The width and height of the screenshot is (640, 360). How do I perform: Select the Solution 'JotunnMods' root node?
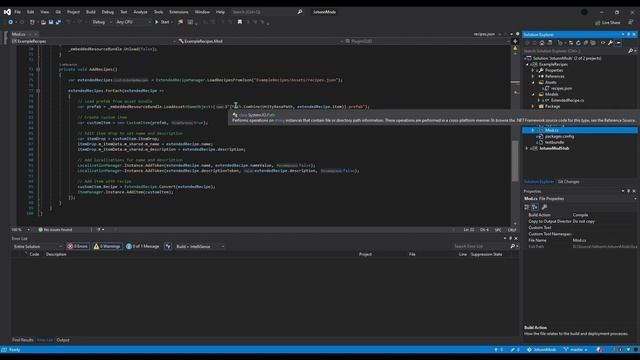pyautogui.click(x=567, y=58)
